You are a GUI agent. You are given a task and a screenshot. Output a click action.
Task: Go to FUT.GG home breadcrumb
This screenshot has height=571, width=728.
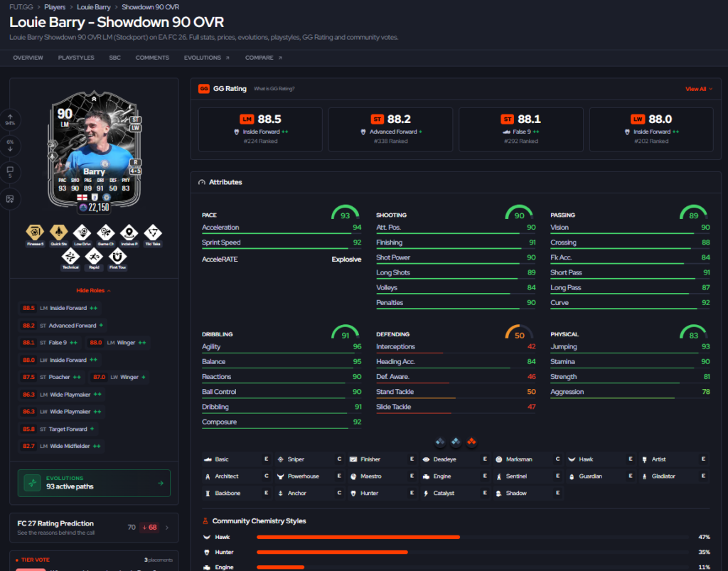21,7
